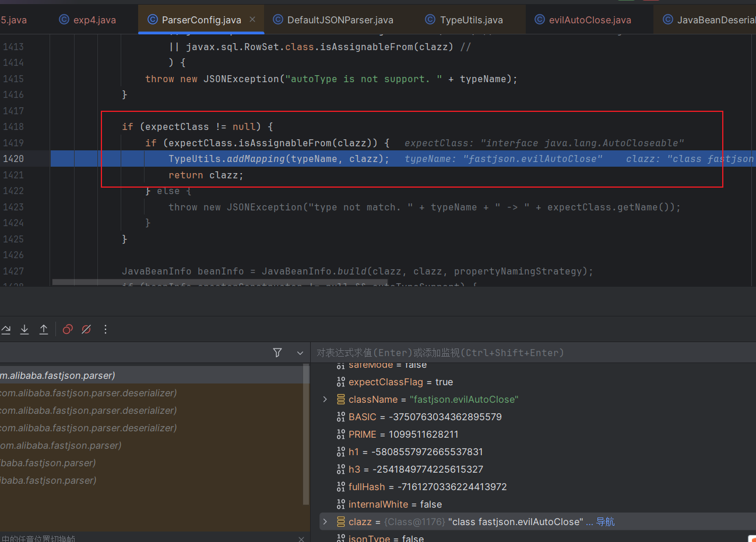This screenshot has height=542, width=756.
Task: Click line number 1423 in gutter
Action: tap(13, 207)
